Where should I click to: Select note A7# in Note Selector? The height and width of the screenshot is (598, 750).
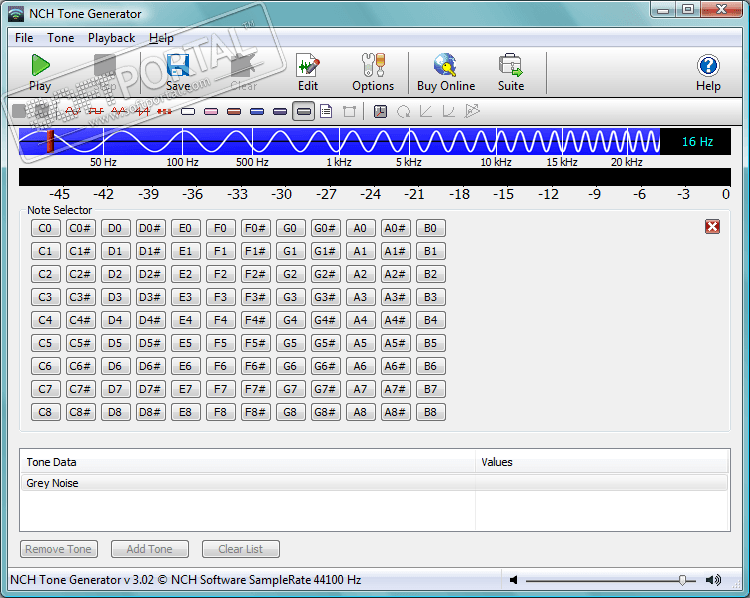pyautogui.click(x=396, y=388)
